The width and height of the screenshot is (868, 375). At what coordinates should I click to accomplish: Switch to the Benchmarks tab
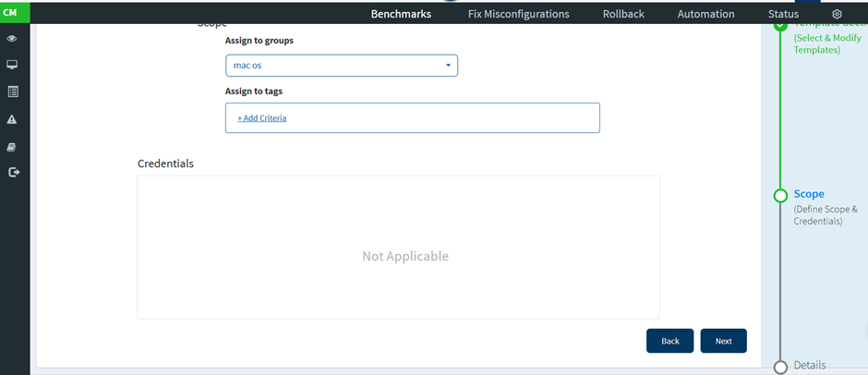click(402, 14)
